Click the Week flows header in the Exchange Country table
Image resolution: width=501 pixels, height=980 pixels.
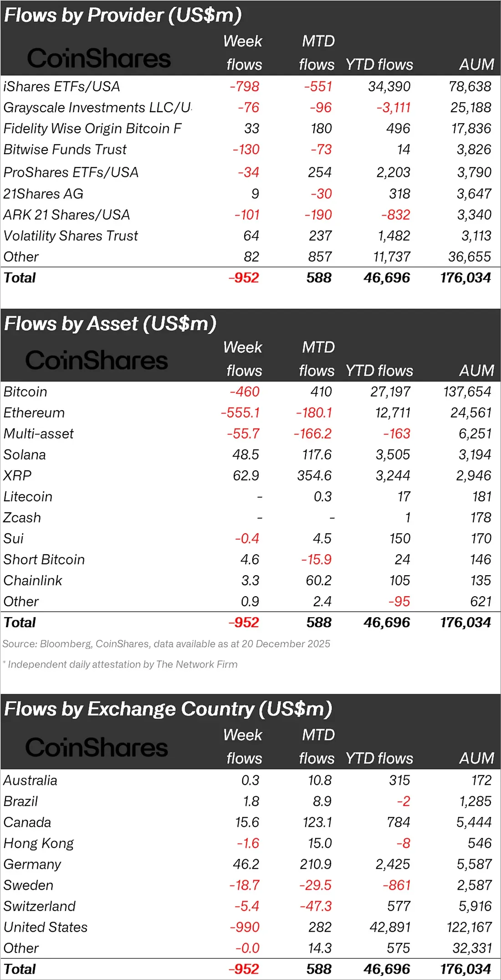(x=243, y=746)
